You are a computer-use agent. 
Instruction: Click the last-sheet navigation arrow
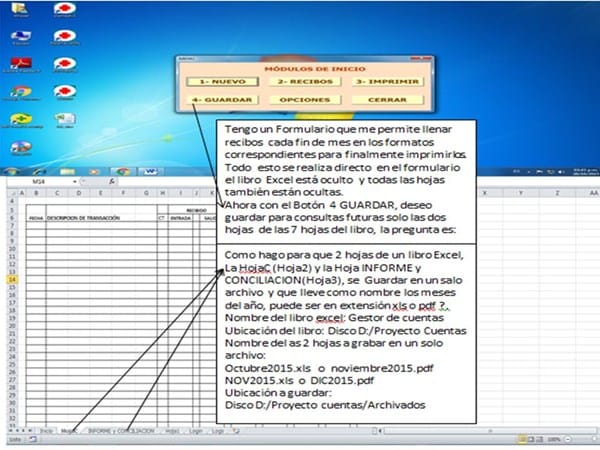tap(30, 431)
